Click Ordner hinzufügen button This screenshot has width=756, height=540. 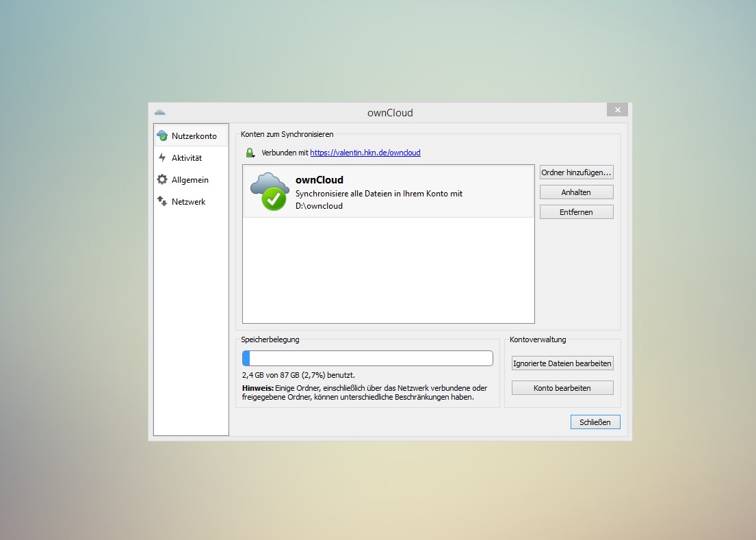576,172
